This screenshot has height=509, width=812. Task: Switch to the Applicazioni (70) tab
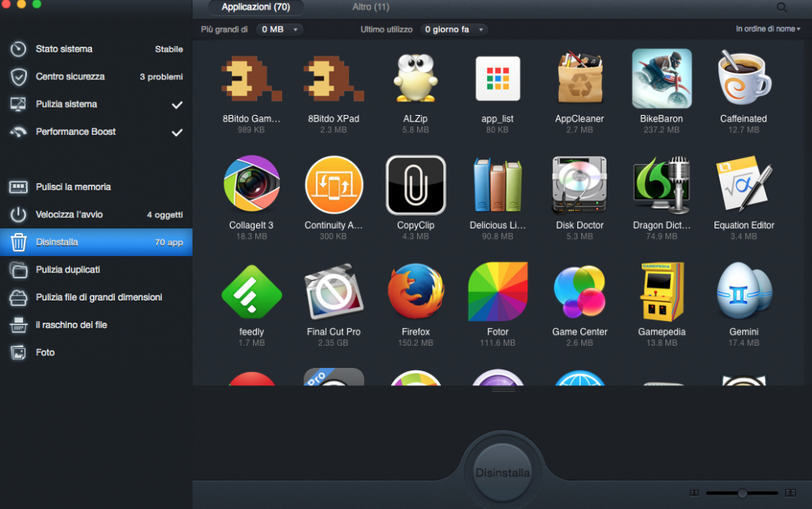pos(256,7)
